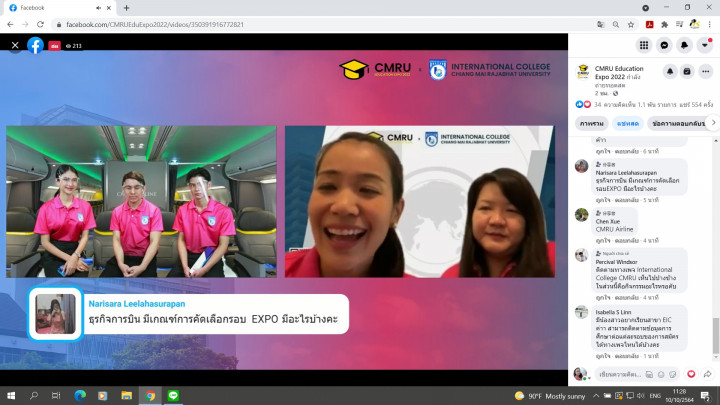Open the Facebook menu grid icon
720x405 pixels.
(x=644, y=45)
